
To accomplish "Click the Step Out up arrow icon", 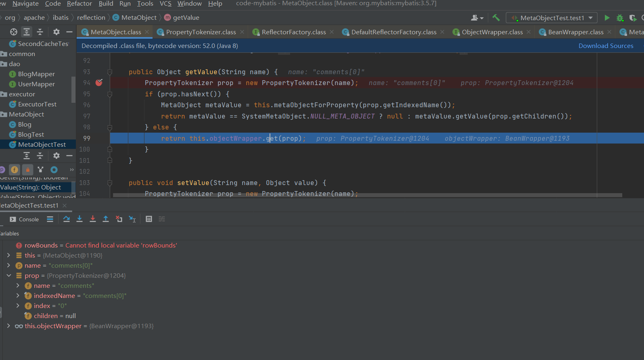I will pos(106,219).
